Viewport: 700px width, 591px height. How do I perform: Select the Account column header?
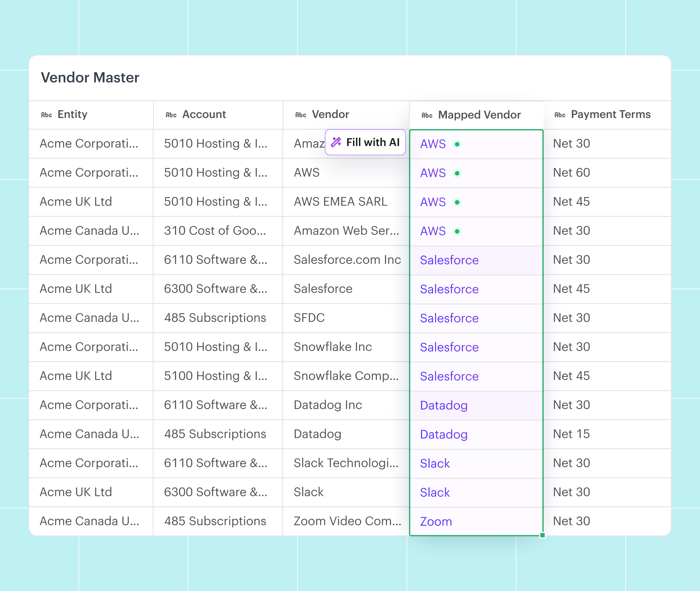(218, 115)
